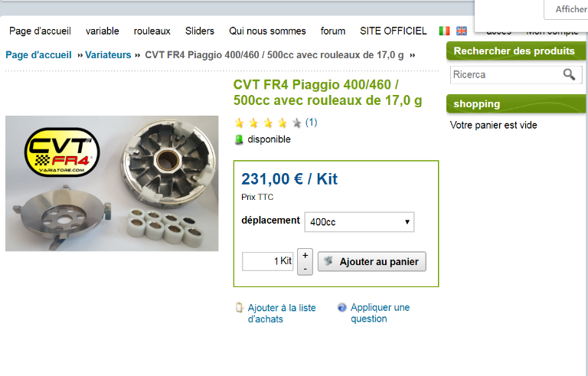Switch language via the British flag icon
The width and height of the screenshot is (588, 376).
[462, 31]
